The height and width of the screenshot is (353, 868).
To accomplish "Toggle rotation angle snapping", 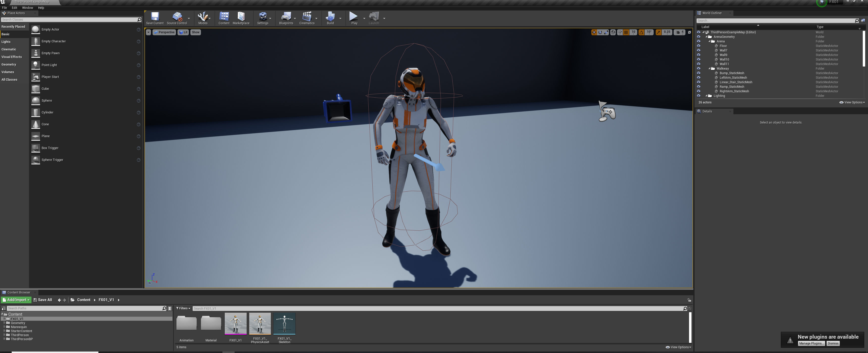I will [x=641, y=32].
